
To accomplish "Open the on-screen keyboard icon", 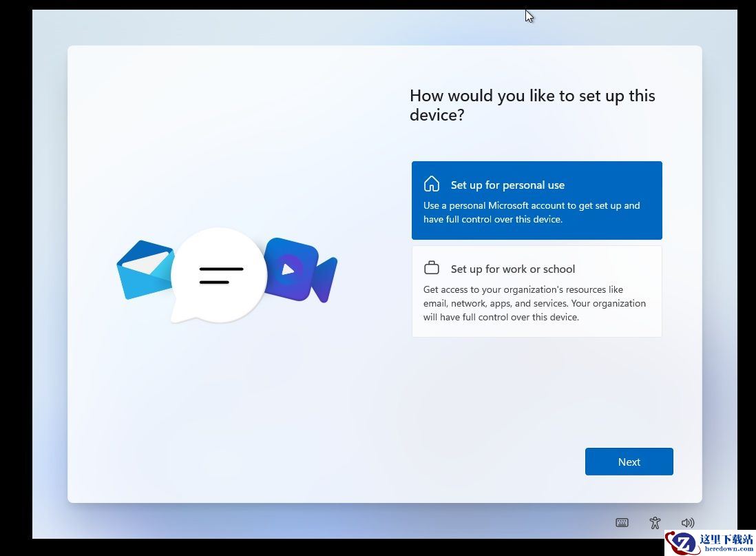I will [x=622, y=523].
